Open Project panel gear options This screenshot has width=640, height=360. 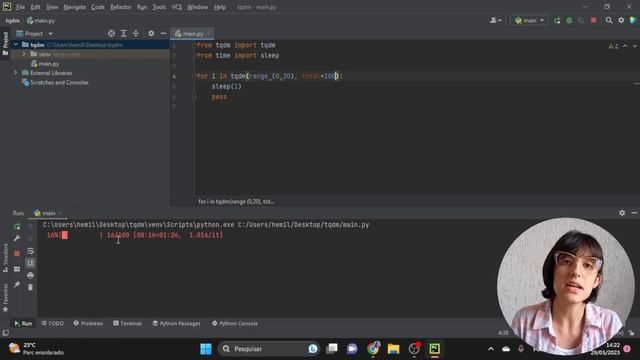pos(151,33)
